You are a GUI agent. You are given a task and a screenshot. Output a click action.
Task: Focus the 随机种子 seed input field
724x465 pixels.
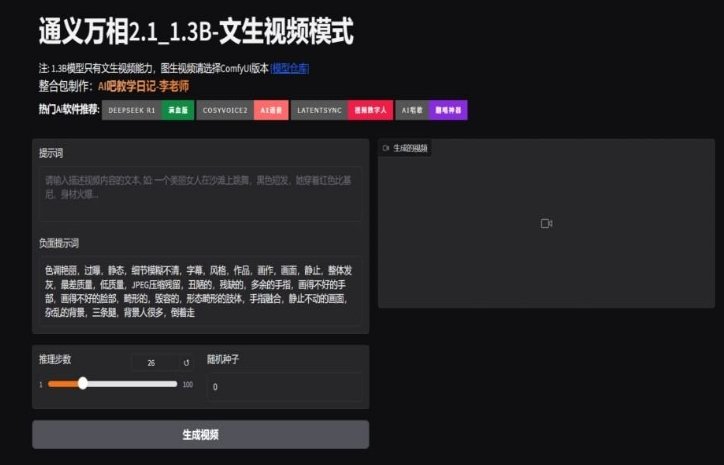[284, 386]
